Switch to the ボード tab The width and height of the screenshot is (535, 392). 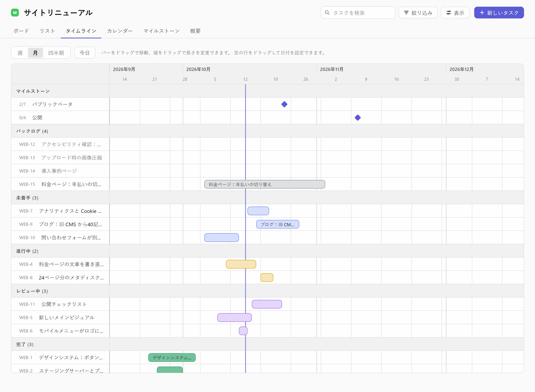pyautogui.click(x=21, y=31)
